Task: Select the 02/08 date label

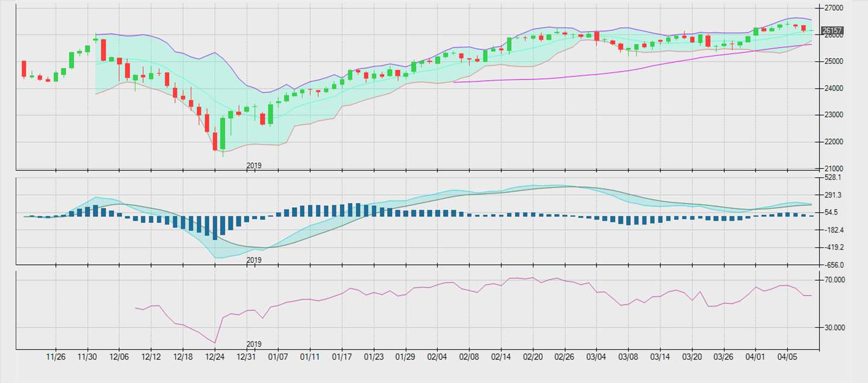Action: (x=469, y=356)
